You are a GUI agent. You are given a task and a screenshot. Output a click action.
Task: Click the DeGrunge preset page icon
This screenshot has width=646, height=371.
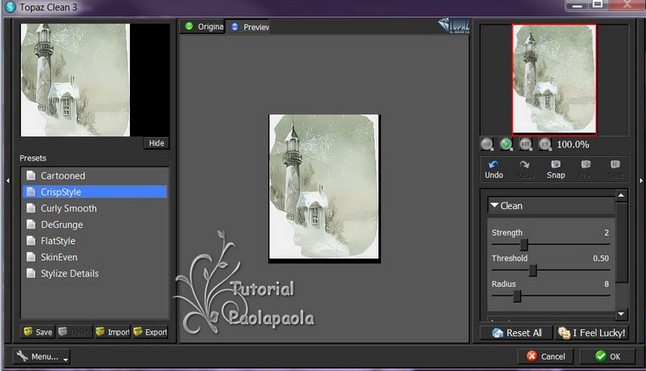(x=31, y=224)
